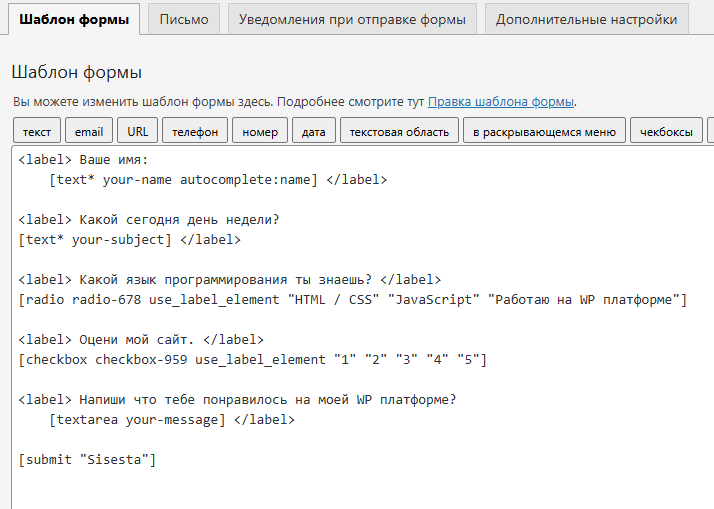The height and width of the screenshot is (509, 714).
Task: Click the дата tag button
Action: coord(314,131)
